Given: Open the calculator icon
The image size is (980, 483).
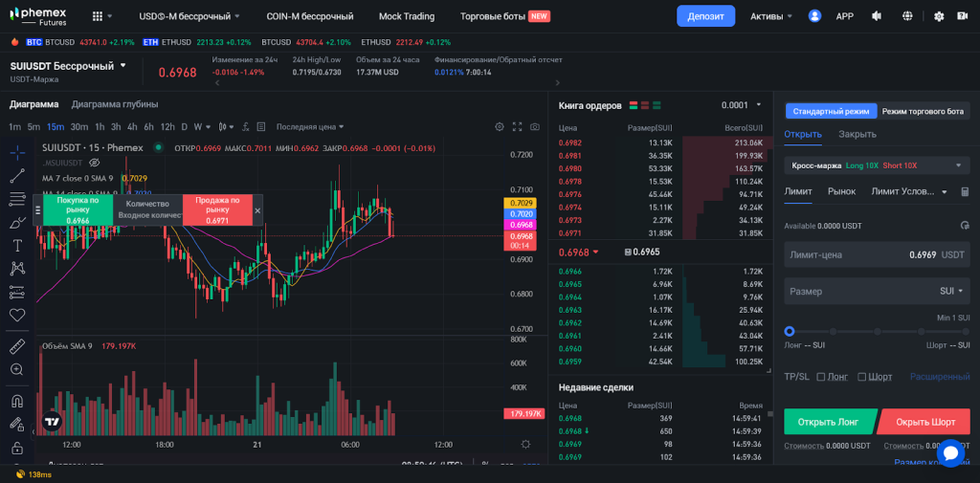Looking at the screenshot, I should [965, 191].
